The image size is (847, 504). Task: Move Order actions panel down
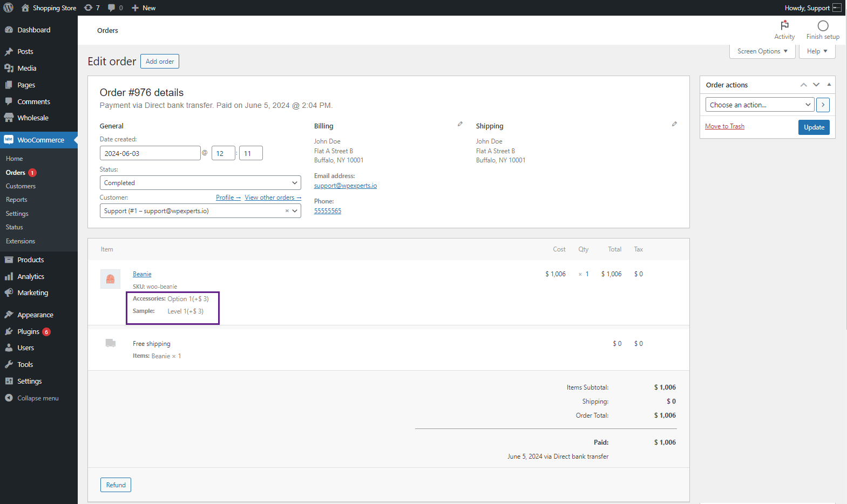pos(816,85)
